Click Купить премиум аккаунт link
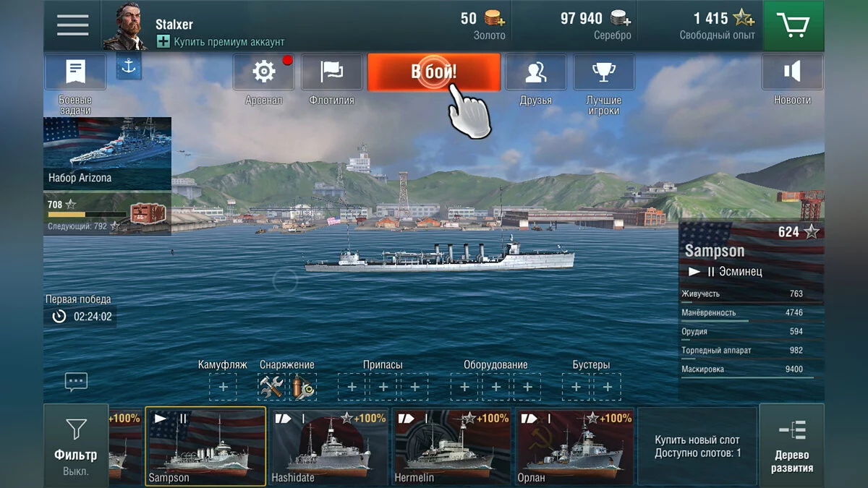868x488 pixels. click(221, 42)
